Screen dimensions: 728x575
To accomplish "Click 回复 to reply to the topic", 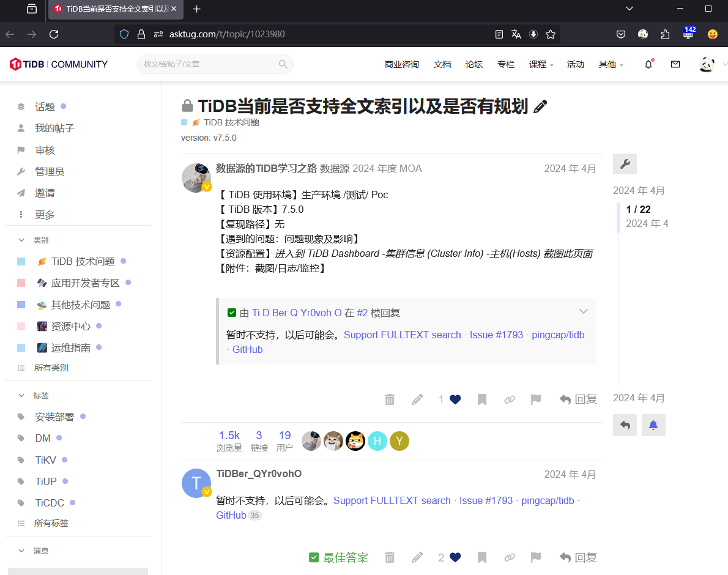I will click(578, 399).
